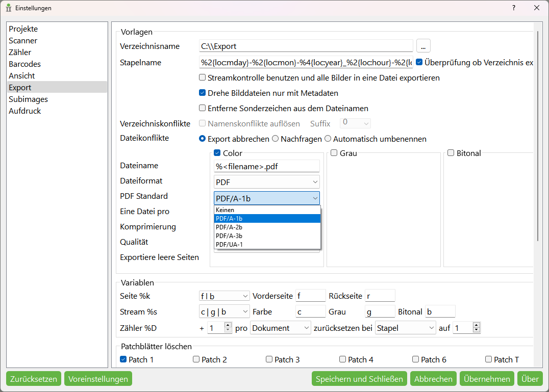Open the Subimages settings page
The image size is (549, 392).
(57, 99)
